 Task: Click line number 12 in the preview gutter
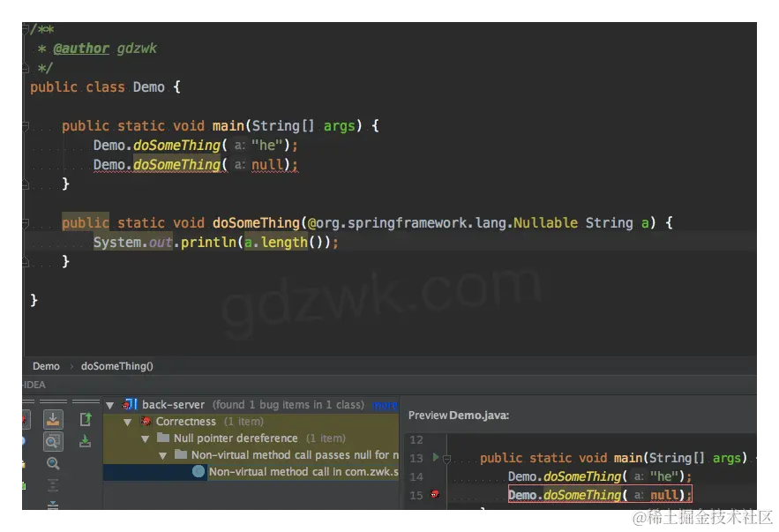416,440
